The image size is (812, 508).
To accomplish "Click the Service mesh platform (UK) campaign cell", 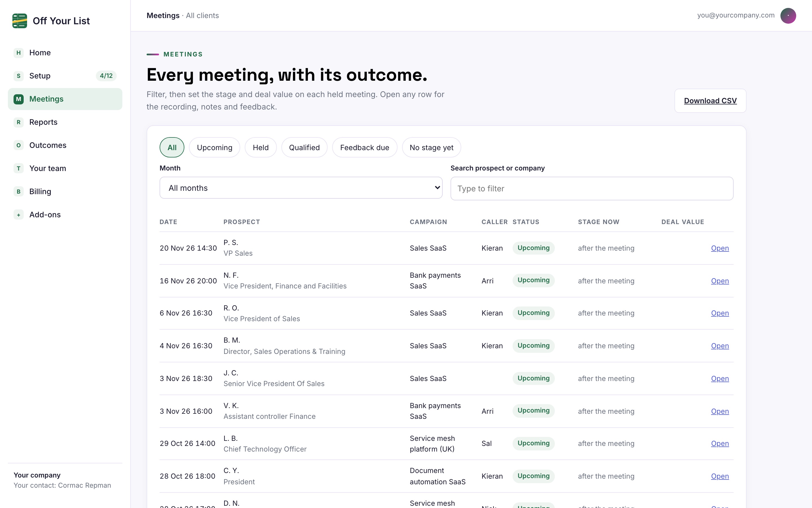I will coord(432,443).
